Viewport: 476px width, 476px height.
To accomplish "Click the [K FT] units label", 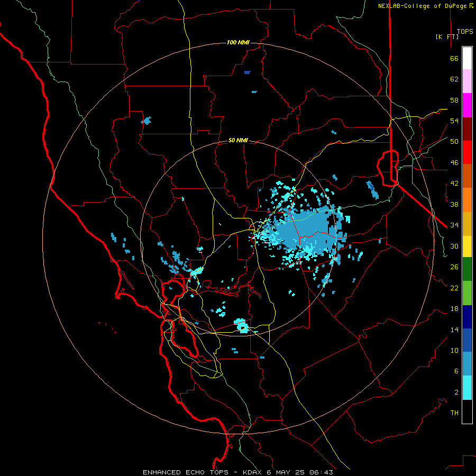I will click(x=447, y=36).
